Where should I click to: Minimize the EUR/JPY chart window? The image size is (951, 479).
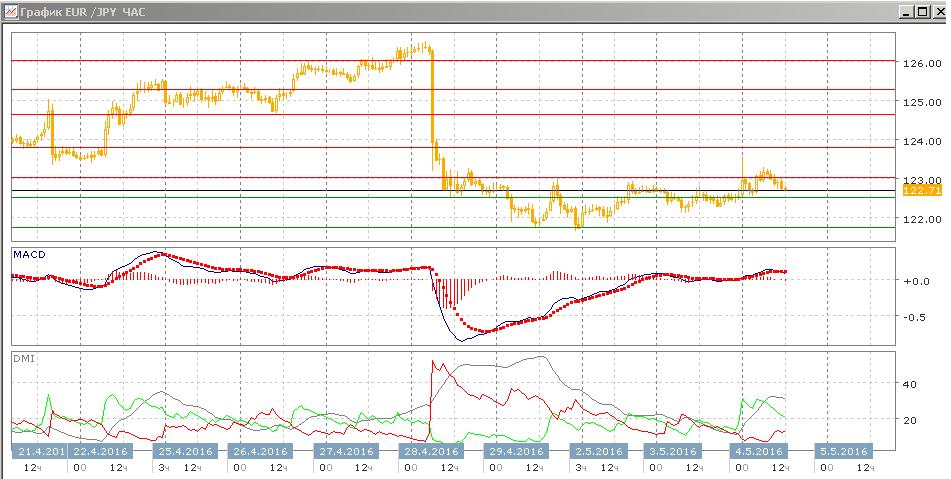(x=906, y=12)
